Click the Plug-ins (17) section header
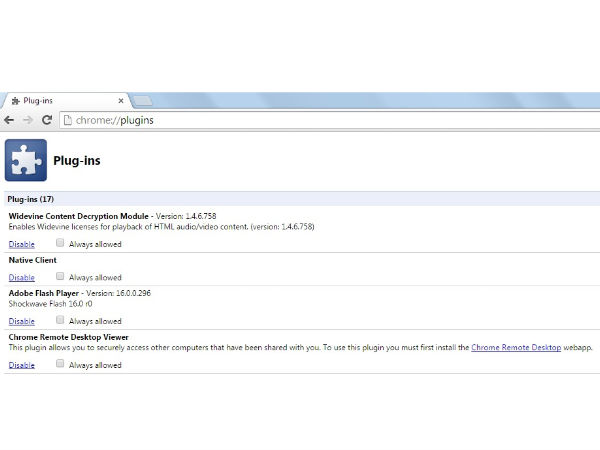Image resolution: width=600 pixels, height=450 pixels. tap(31, 199)
